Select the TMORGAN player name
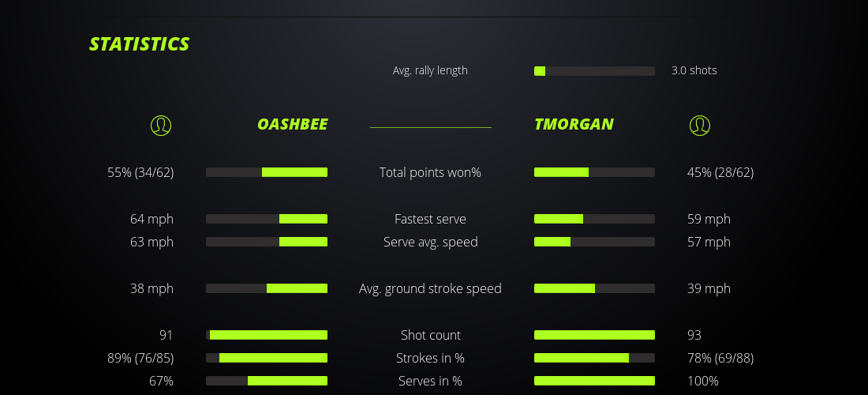Image resolution: width=868 pixels, height=395 pixels. tap(574, 124)
